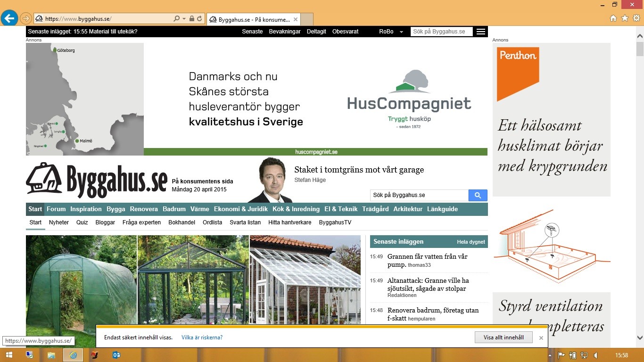Click the refresh icon in address bar
The image size is (644, 362).
click(x=199, y=19)
